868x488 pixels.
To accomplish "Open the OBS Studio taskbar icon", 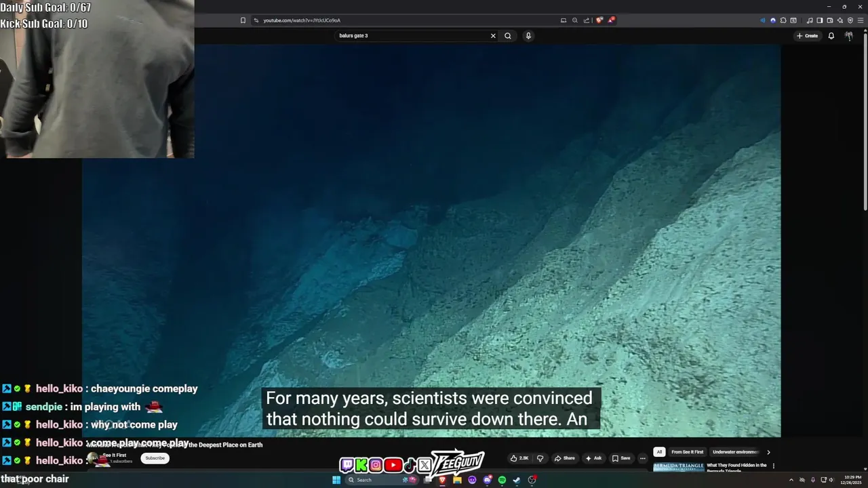I will coord(532,480).
